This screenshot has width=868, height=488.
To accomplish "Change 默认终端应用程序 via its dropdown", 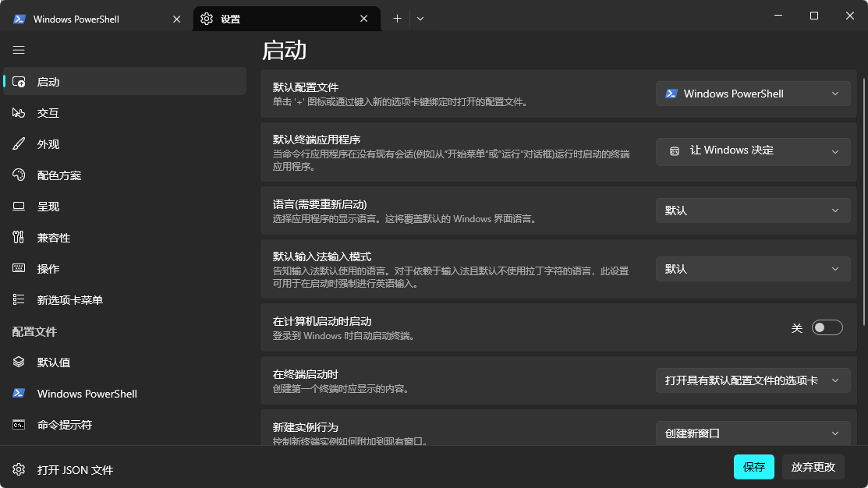I will pyautogui.click(x=752, y=150).
